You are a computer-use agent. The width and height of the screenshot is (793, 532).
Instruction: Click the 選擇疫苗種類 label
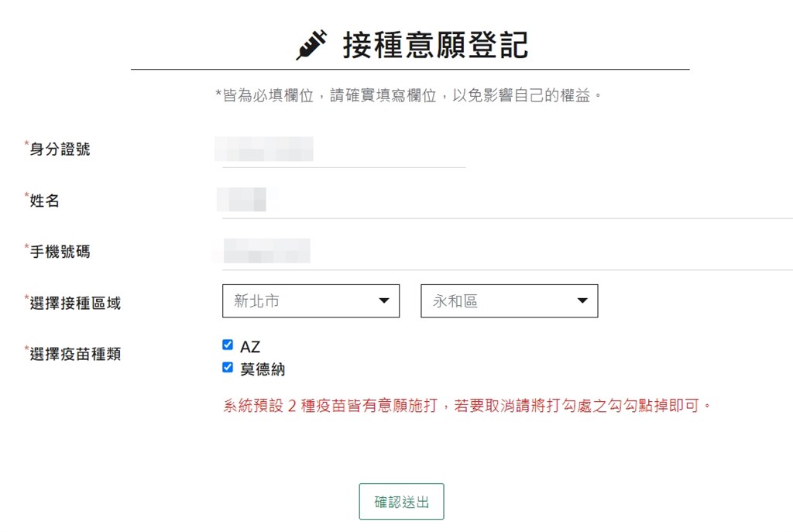[75, 355]
